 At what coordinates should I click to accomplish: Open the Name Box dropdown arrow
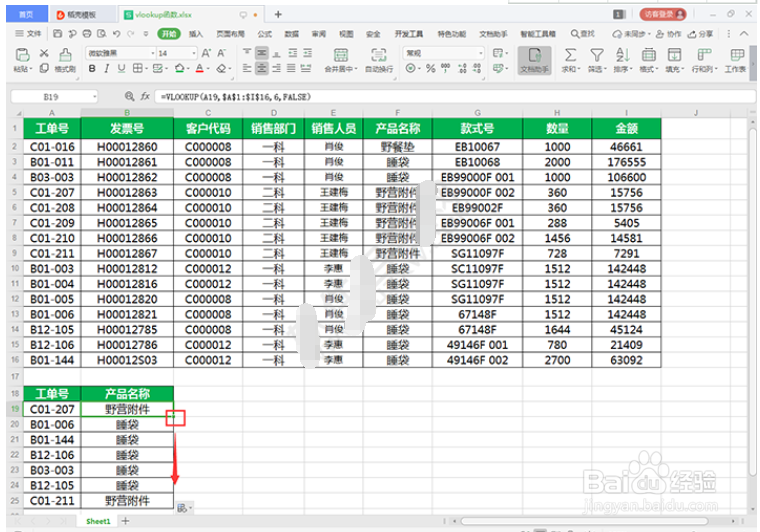(95, 97)
